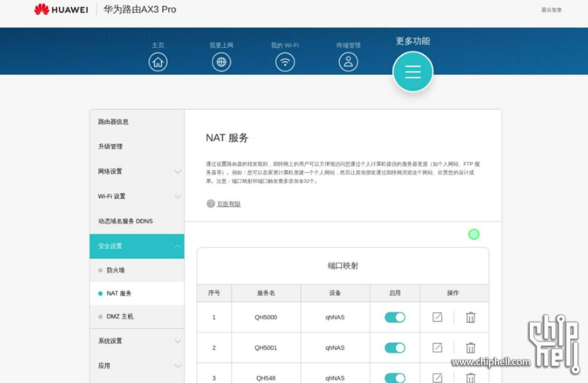Click the Huawei logo

point(61,10)
